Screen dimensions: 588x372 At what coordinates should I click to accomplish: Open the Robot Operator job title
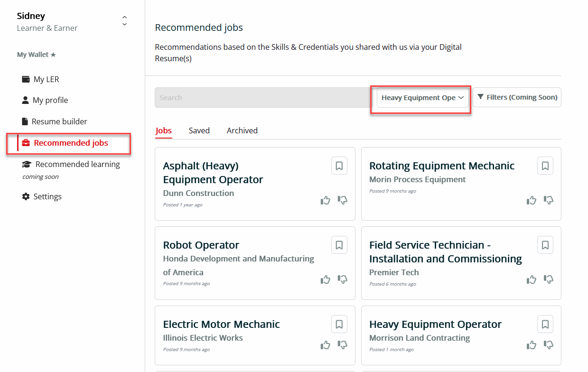(201, 245)
